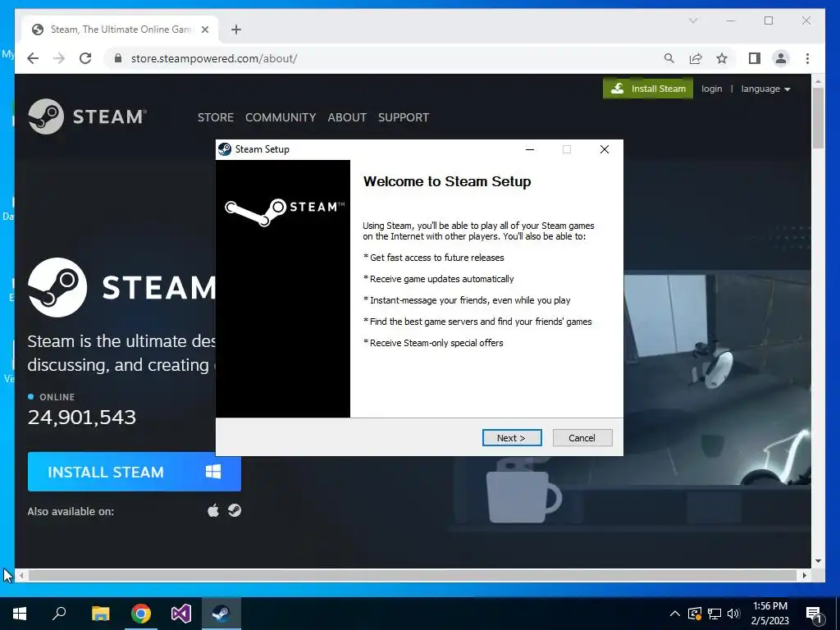Open Windows taskbar search

59,614
